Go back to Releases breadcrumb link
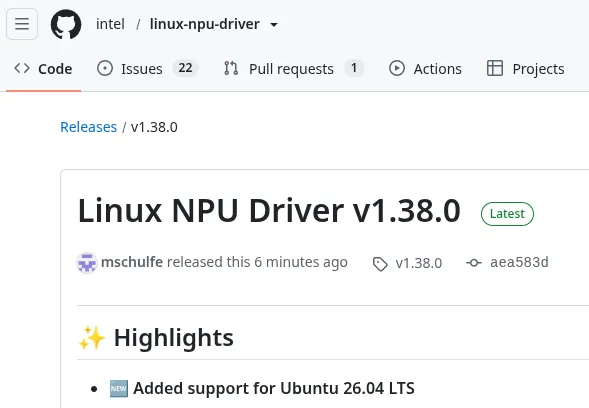This screenshot has width=589, height=408. (x=89, y=127)
